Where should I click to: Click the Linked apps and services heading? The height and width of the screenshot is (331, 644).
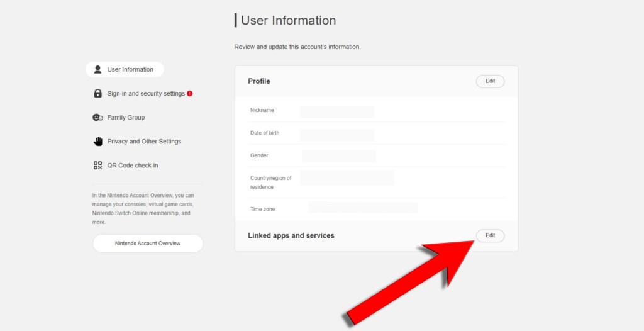pos(291,235)
